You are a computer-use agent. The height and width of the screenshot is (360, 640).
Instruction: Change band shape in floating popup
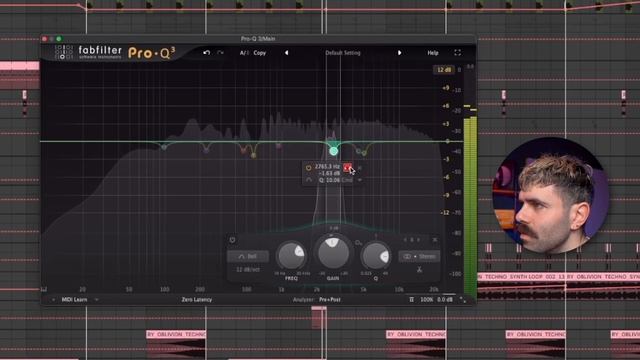tap(309, 180)
